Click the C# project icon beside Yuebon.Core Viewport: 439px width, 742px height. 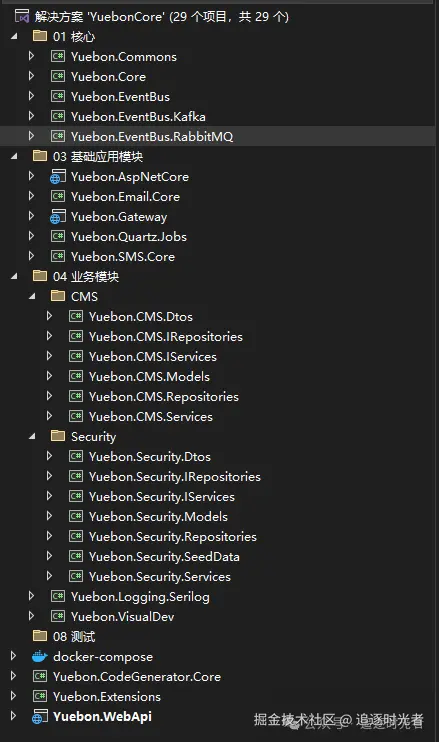(58, 76)
